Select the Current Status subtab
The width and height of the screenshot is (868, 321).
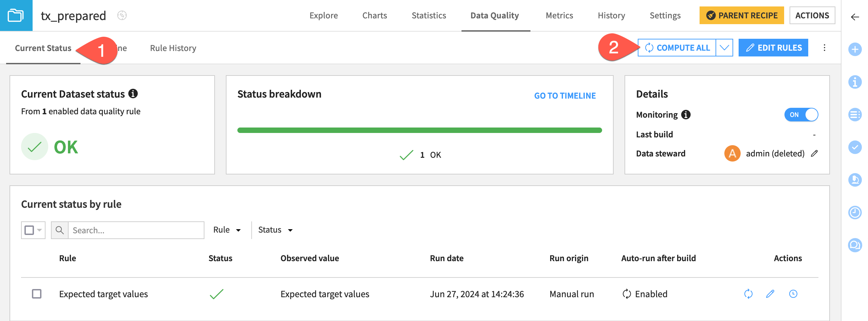click(x=43, y=48)
